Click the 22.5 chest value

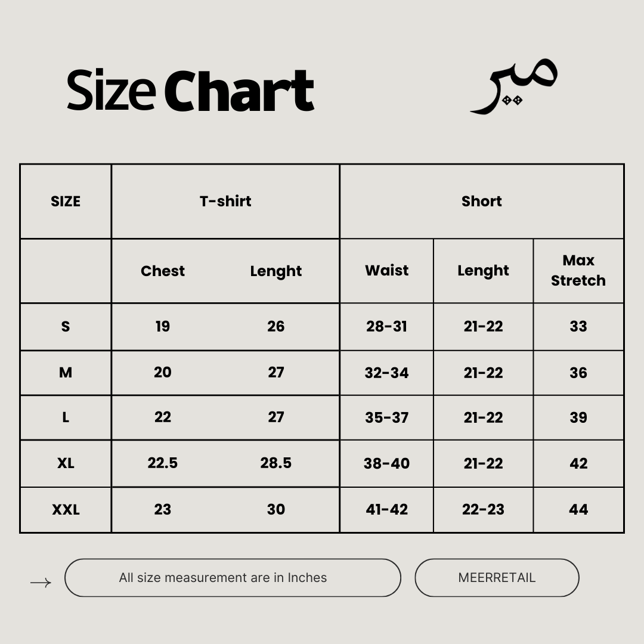tap(163, 463)
